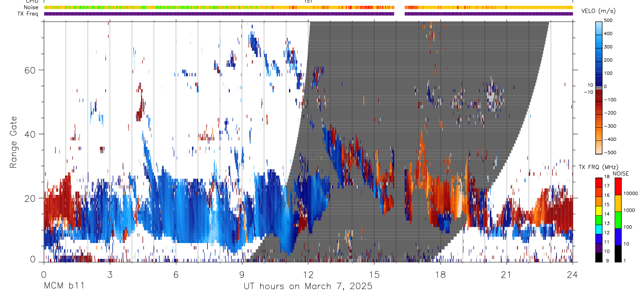This screenshot has width=644, height=297.
Task: Select the -500 label on velocity scale
Action: point(609,153)
